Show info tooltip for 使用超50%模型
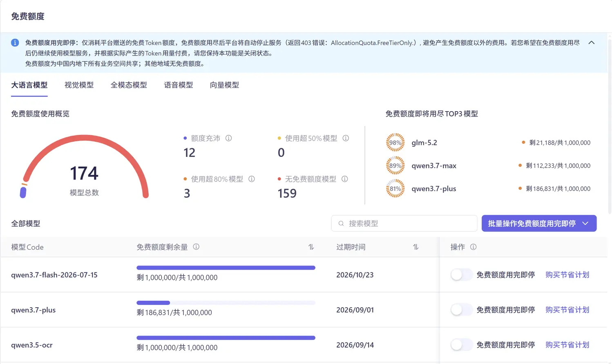This screenshot has width=612, height=364. (346, 138)
